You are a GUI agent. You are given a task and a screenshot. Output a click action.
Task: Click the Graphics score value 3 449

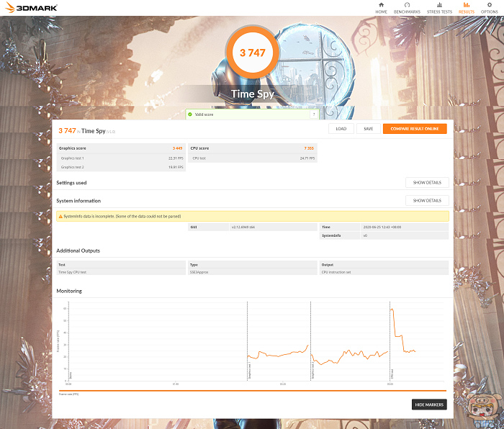[177, 148]
